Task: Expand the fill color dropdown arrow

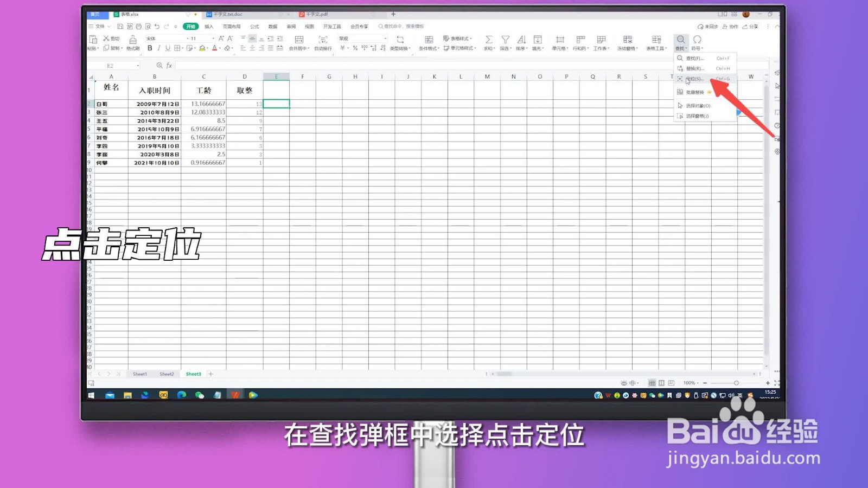Action: (x=207, y=48)
